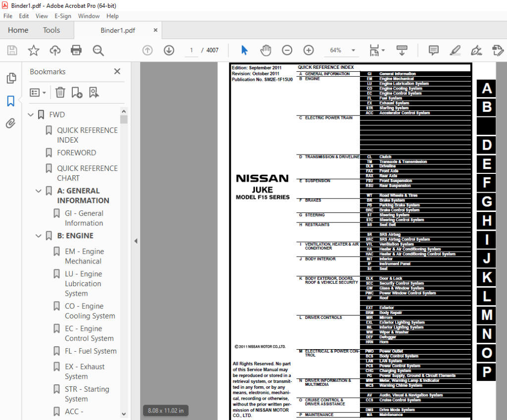The image size is (507, 420).
Task: Open the FOREWORD bookmark
Action: (x=77, y=153)
